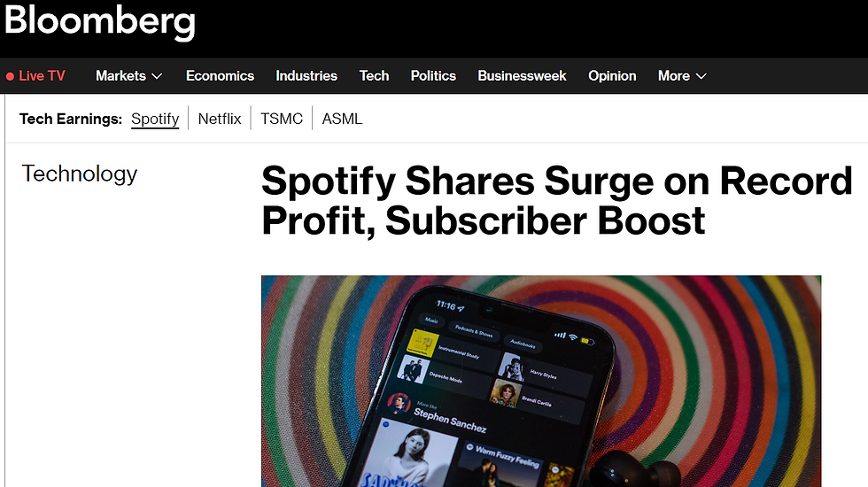868x487 pixels.
Task: Click the Spotify Shares Surge headline
Action: click(556, 200)
